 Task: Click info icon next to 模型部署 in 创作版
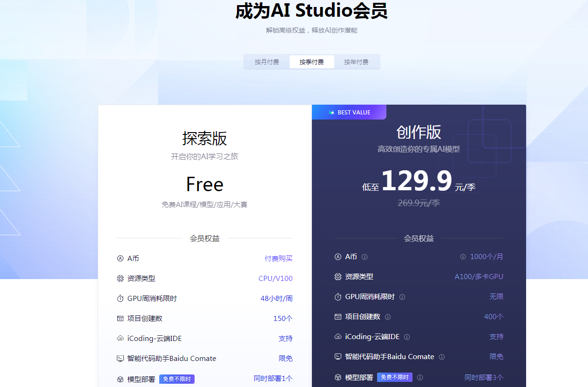coord(420,377)
